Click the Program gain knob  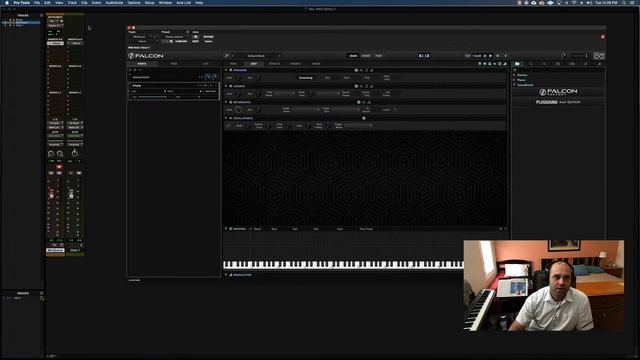click(x=238, y=78)
